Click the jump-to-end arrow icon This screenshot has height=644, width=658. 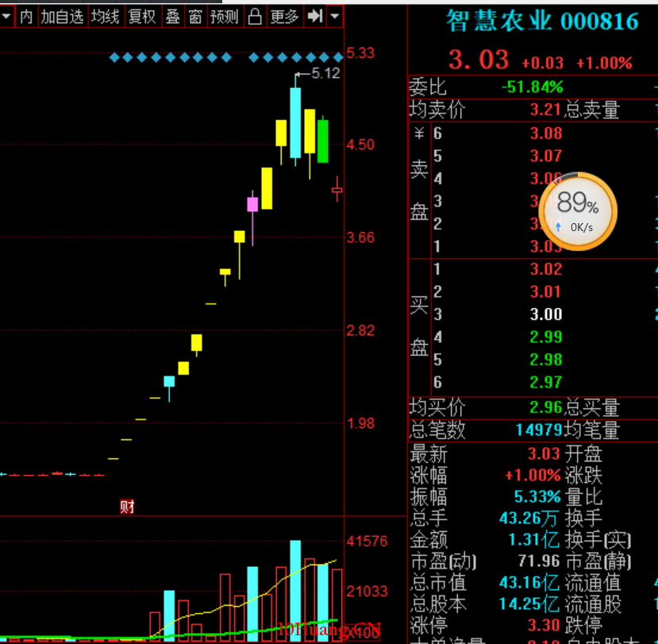click(x=315, y=17)
